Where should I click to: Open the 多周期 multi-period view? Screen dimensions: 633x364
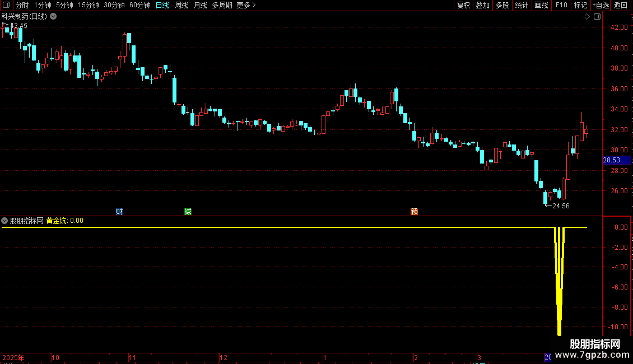222,5
